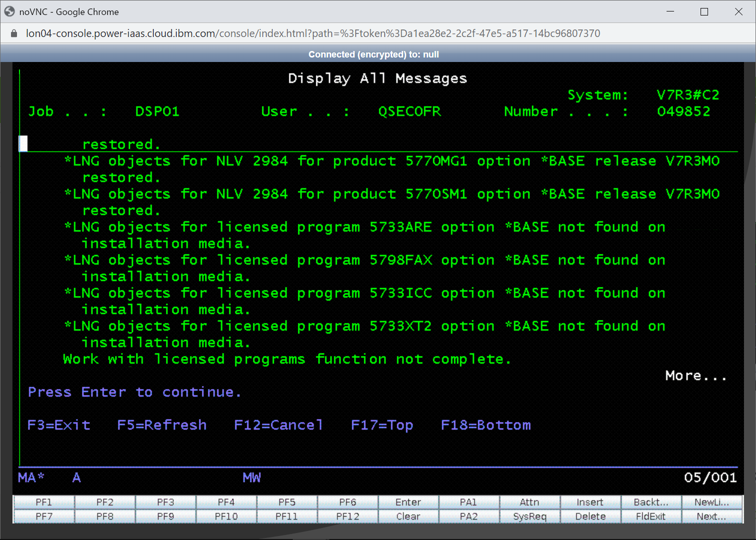This screenshot has height=540, width=756.
Task: Click the F18=Bottom function key label
Action: point(486,425)
